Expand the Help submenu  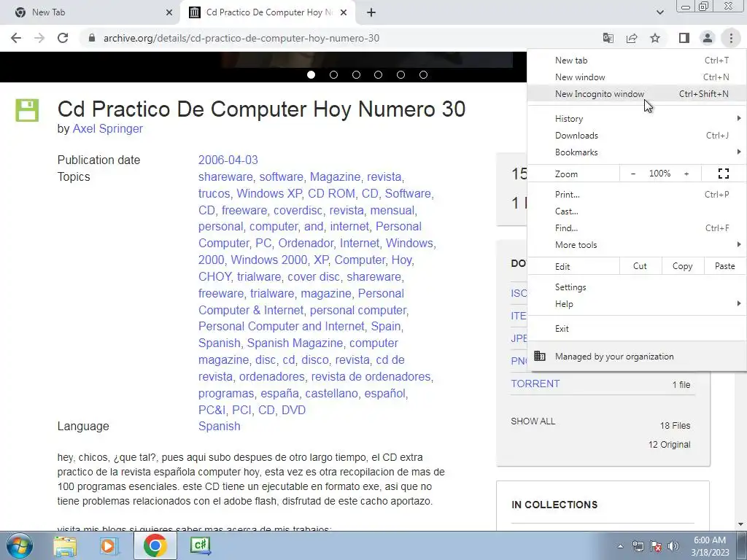pyautogui.click(x=636, y=304)
